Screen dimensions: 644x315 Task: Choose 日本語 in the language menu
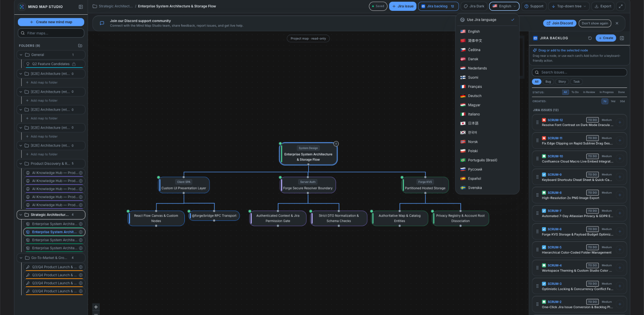pyautogui.click(x=487, y=124)
